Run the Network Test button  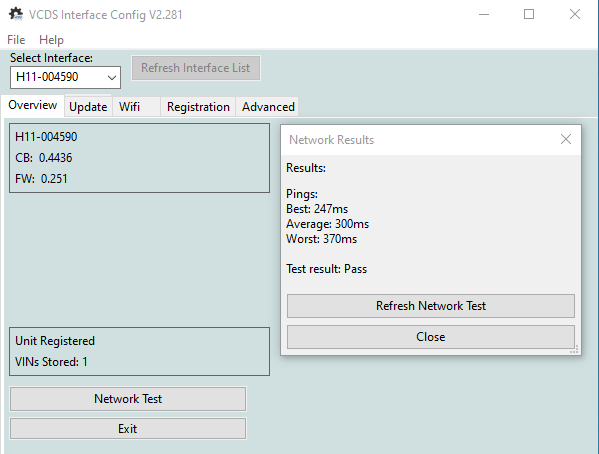point(128,399)
